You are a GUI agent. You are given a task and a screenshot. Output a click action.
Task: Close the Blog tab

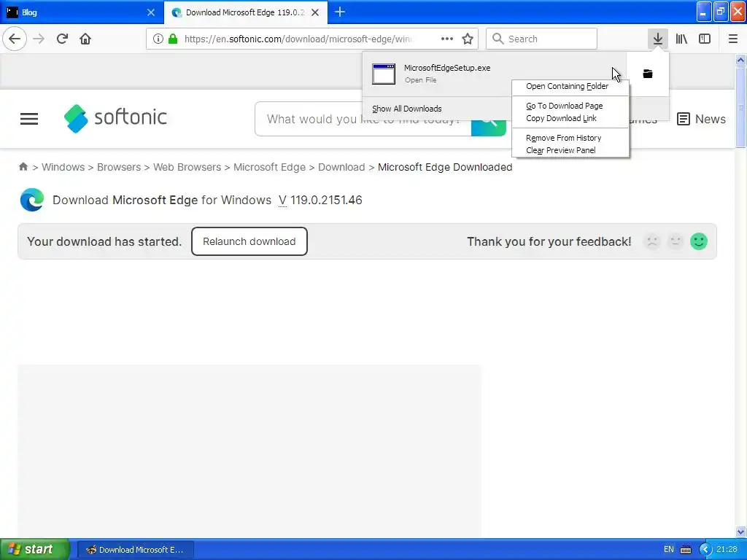pos(150,12)
